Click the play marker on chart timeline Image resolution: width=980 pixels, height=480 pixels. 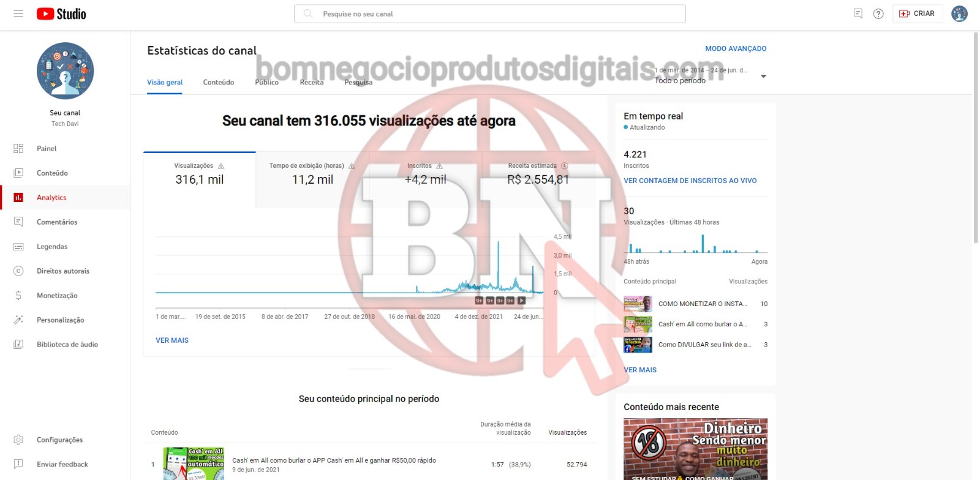pos(521,301)
